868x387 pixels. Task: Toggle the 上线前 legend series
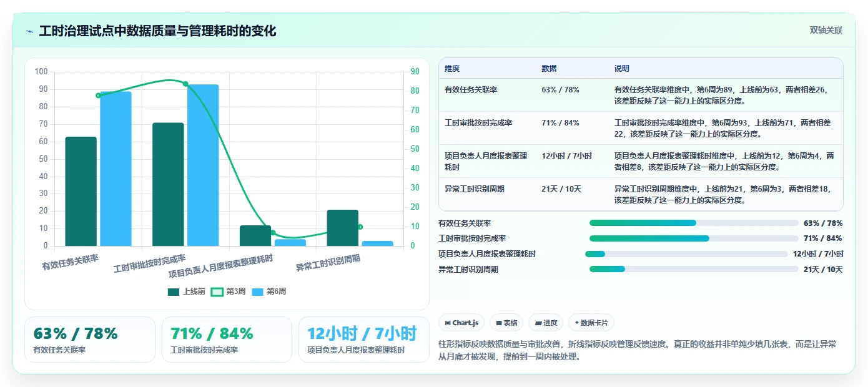186,291
